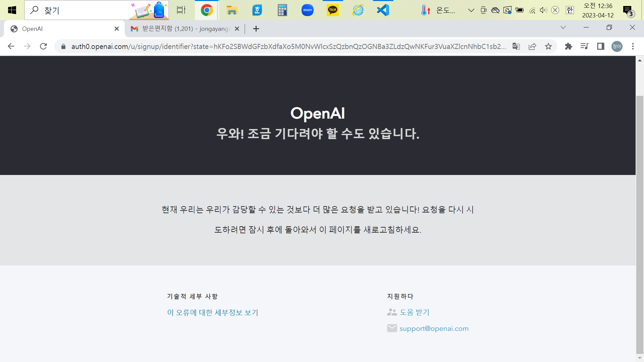This screenshot has height=362, width=644.
Task: Close the OpenAI tab
Action: pos(117,29)
